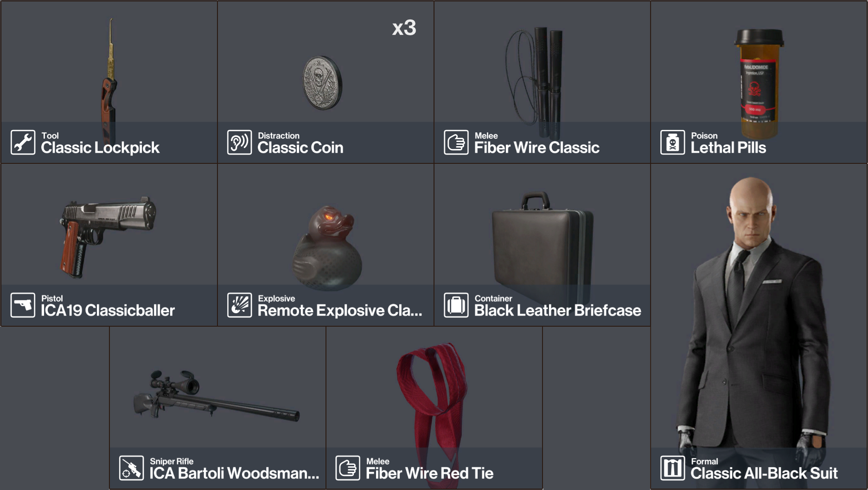Image resolution: width=868 pixels, height=490 pixels.
Task: Click the x3 quantity on Classic Coin
Action: tap(404, 28)
